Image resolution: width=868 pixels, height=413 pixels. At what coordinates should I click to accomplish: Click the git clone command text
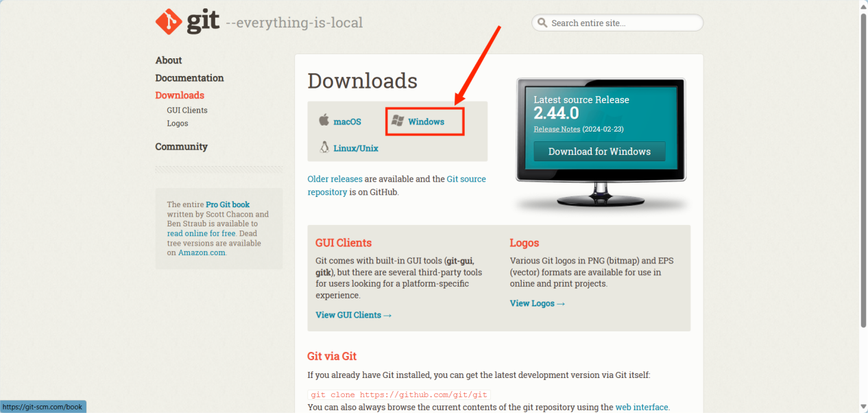[399, 394]
